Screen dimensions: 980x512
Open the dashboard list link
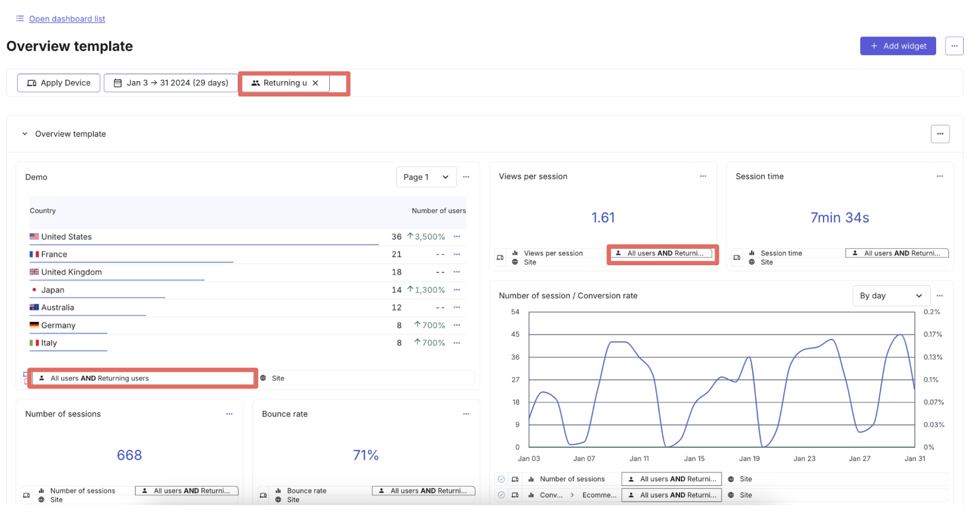pos(67,18)
